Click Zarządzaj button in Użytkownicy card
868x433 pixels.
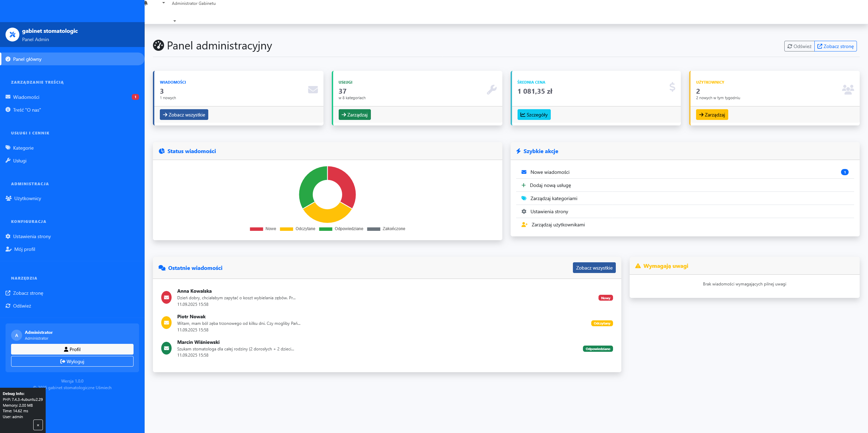[x=712, y=115]
